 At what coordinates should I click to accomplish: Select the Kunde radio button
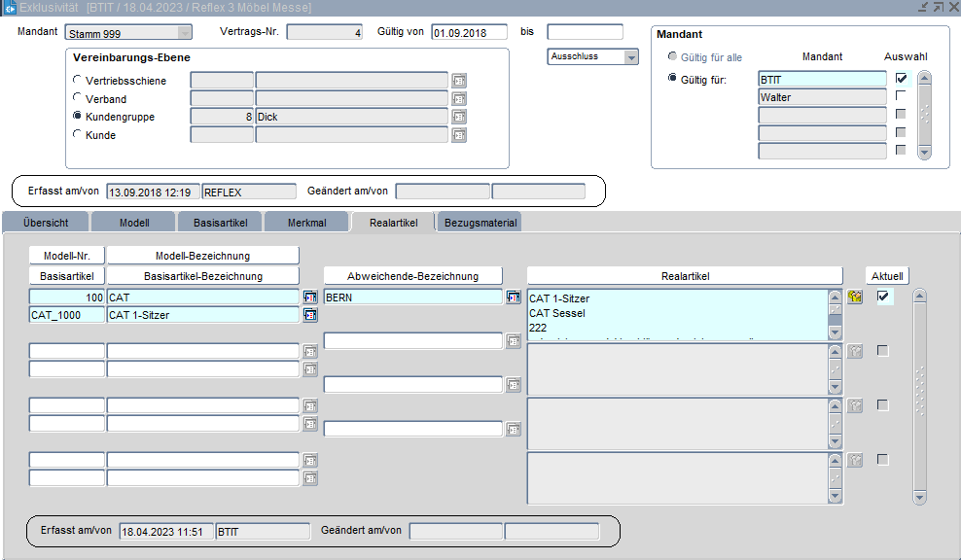coord(78,134)
